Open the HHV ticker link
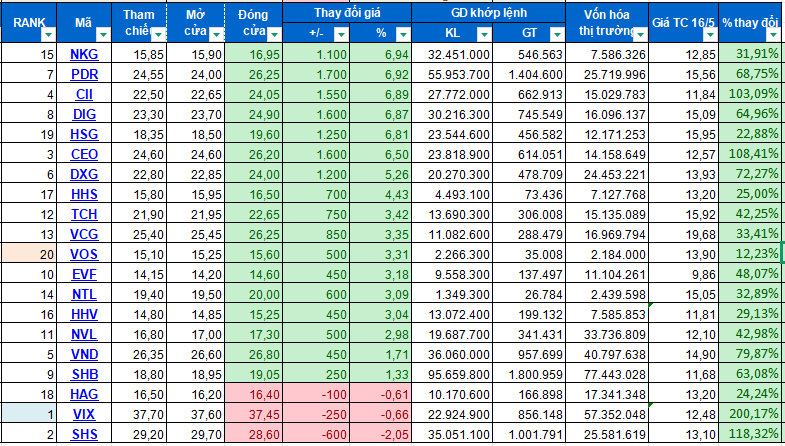Image resolution: width=785 pixels, height=446 pixels. pos(84,314)
